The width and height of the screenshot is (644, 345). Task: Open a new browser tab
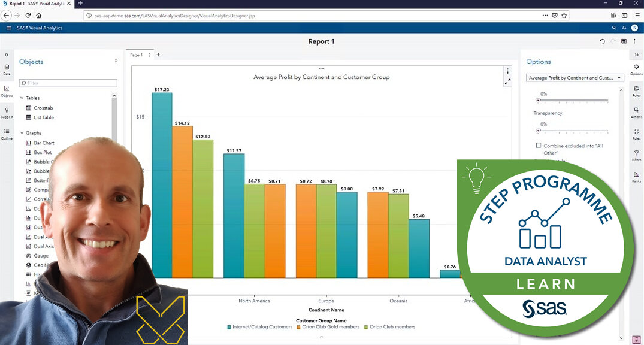tap(80, 3)
